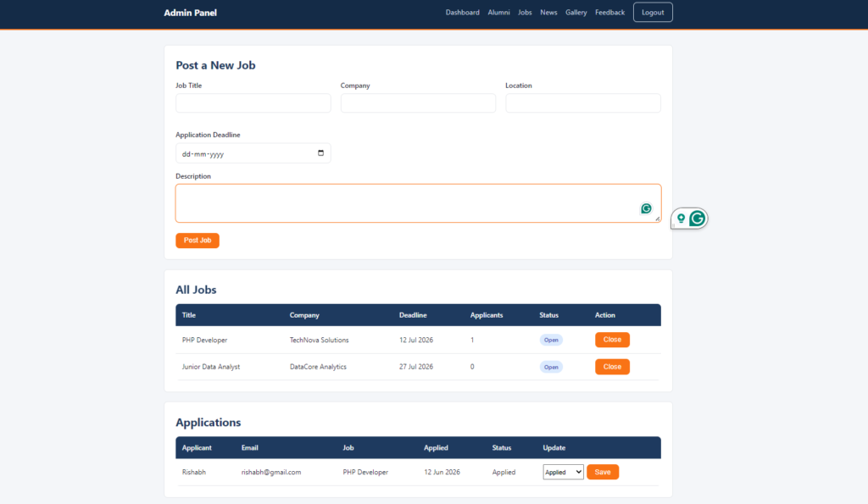Focus the Job Title input field
868x504 pixels.
253,102
